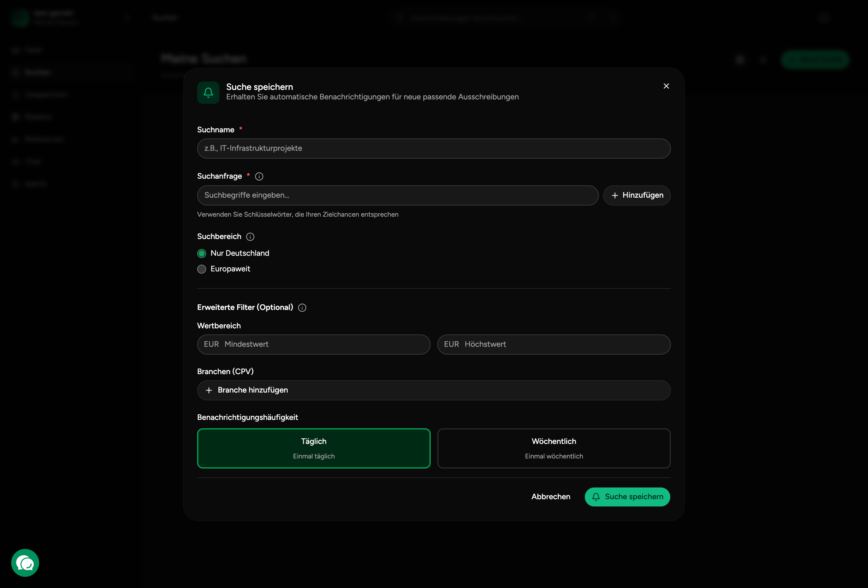The height and width of the screenshot is (588, 868).
Task: Click the bell icon on save button
Action: click(596, 496)
